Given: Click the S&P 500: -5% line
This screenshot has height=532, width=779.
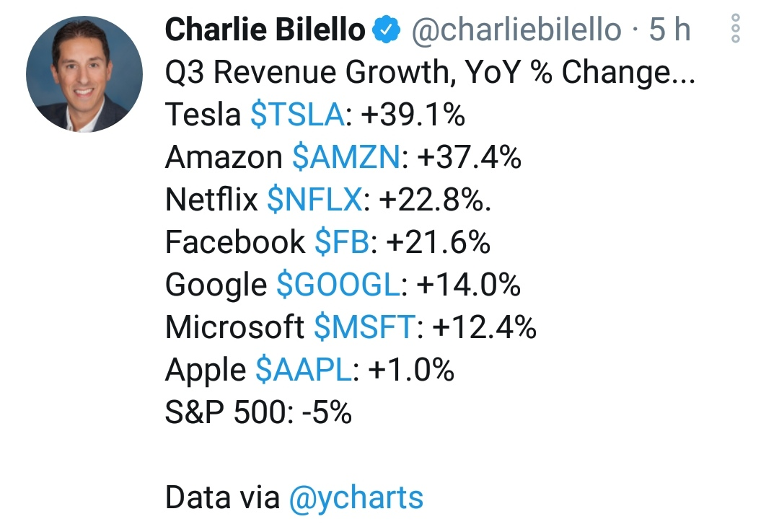Looking at the screenshot, I should tap(258, 413).
